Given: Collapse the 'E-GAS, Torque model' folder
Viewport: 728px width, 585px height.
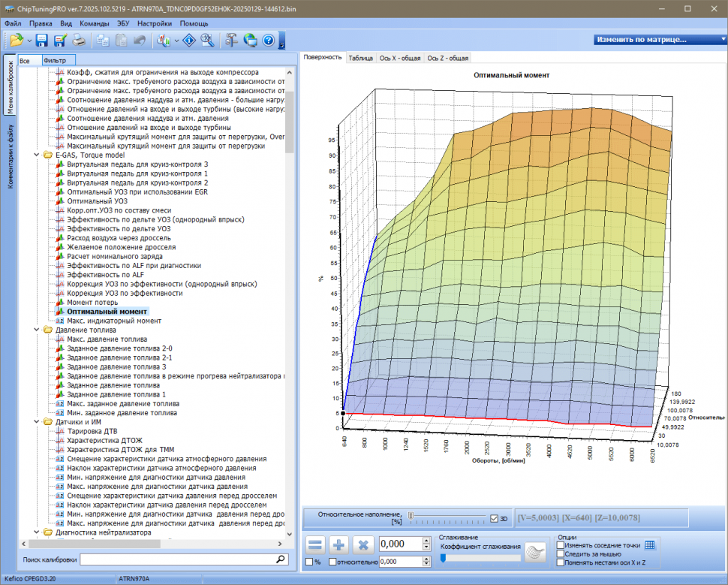Looking at the screenshot, I should tap(38, 155).
